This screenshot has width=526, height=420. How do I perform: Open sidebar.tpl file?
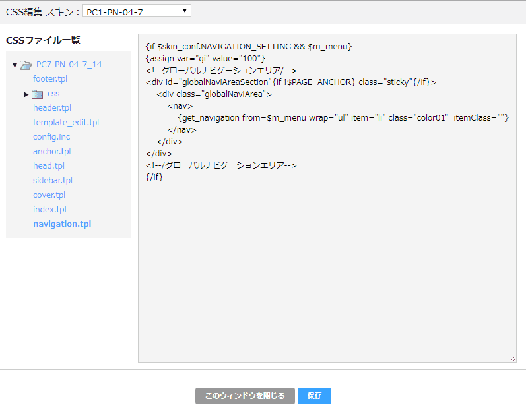[x=53, y=181]
